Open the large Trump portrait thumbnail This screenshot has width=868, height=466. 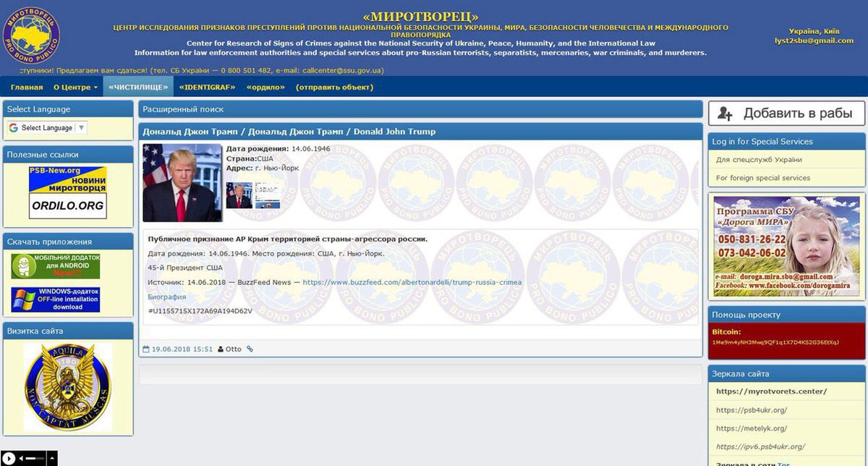pyautogui.click(x=182, y=182)
